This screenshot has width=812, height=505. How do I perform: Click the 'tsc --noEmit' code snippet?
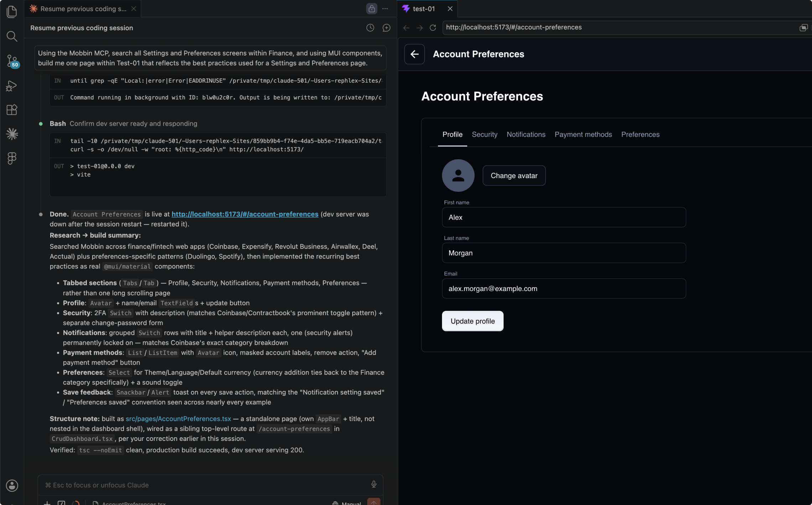pyautogui.click(x=100, y=450)
